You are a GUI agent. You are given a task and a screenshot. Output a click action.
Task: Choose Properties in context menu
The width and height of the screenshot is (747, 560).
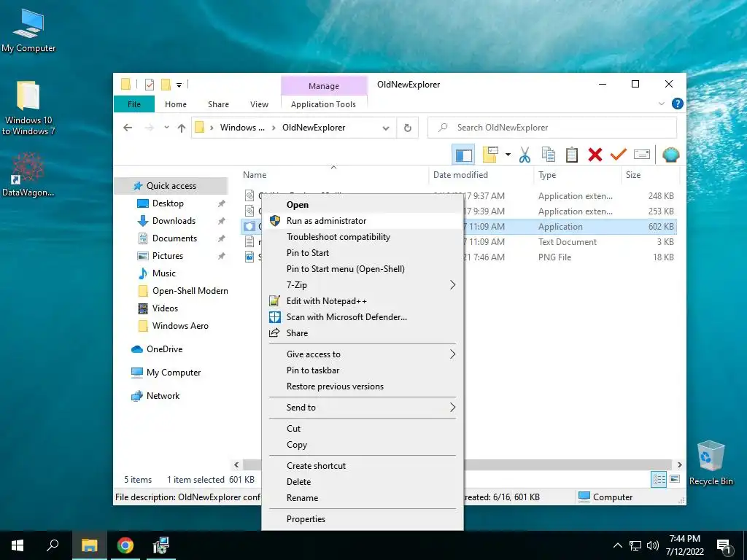click(362, 519)
